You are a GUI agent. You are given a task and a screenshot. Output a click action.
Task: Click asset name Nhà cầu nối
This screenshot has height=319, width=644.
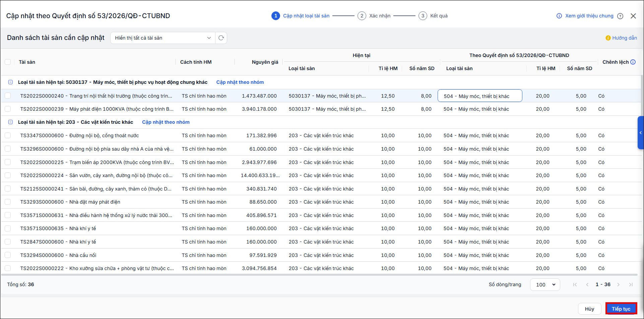click(83, 255)
